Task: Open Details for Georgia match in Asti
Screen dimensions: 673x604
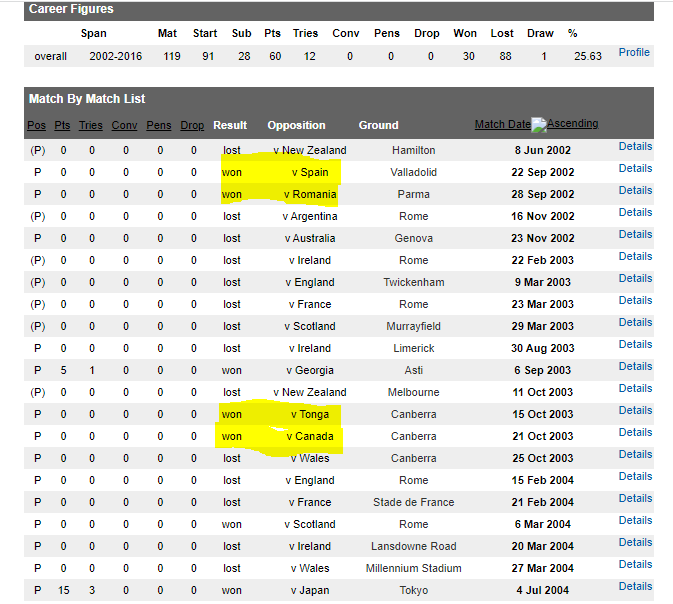Action: click(x=635, y=366)
